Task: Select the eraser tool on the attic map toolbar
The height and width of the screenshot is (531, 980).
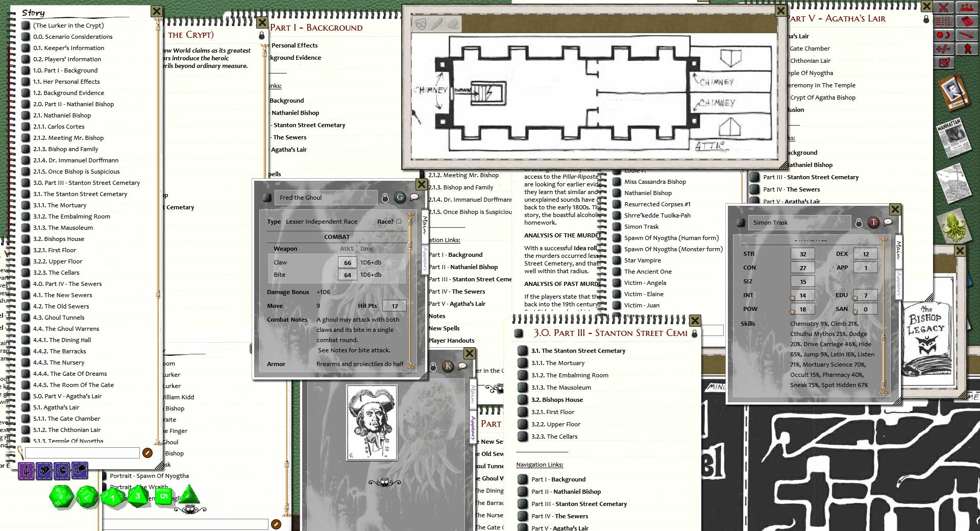Action: [x=454, y=23]
